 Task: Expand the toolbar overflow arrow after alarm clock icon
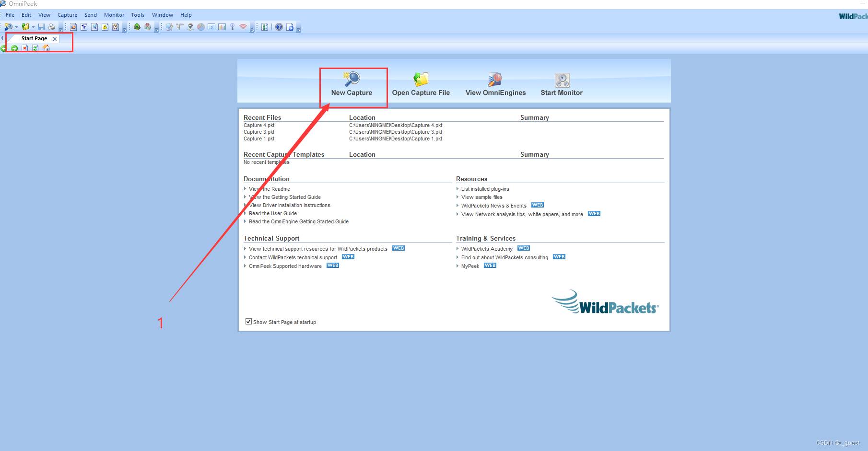click(125, 29)
